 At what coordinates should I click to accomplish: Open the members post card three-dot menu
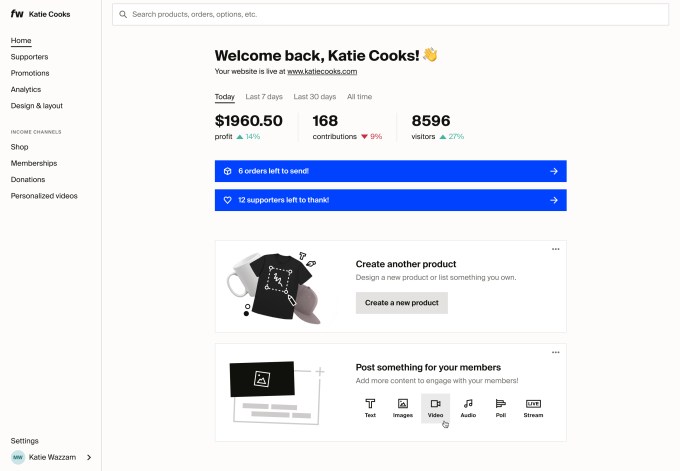coord(556,352)
